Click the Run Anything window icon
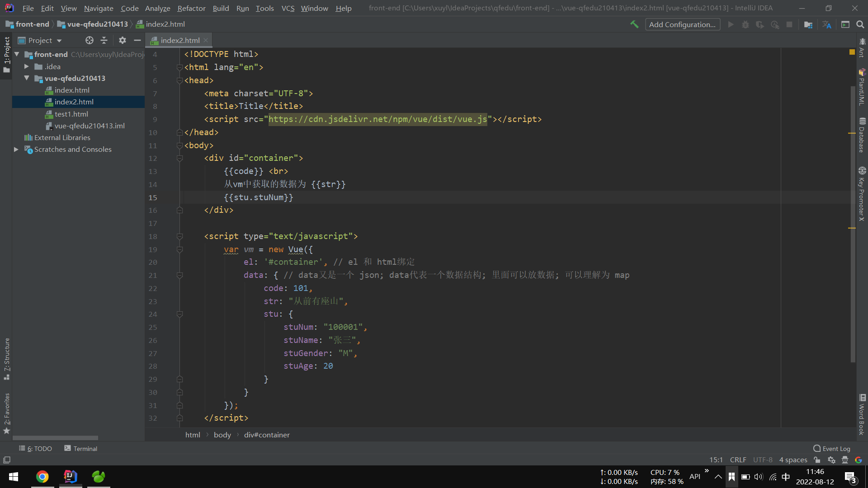 pos(845,24)
